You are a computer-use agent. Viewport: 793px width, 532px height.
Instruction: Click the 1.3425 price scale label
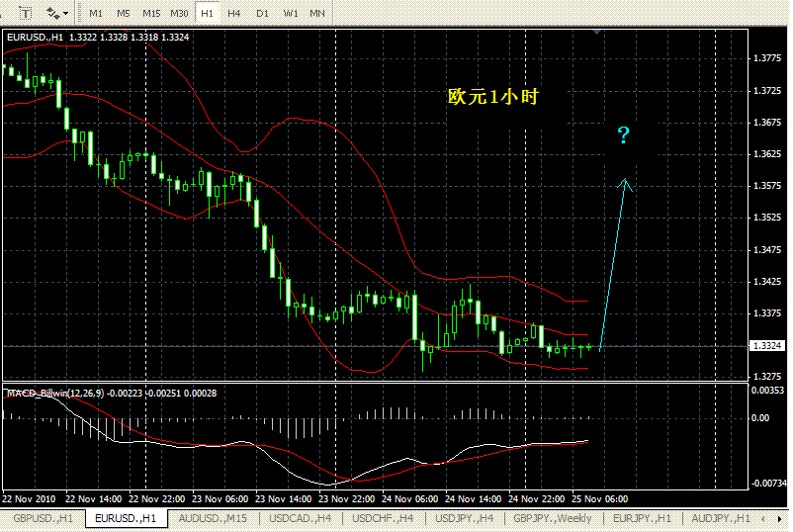tap(767, 281)
